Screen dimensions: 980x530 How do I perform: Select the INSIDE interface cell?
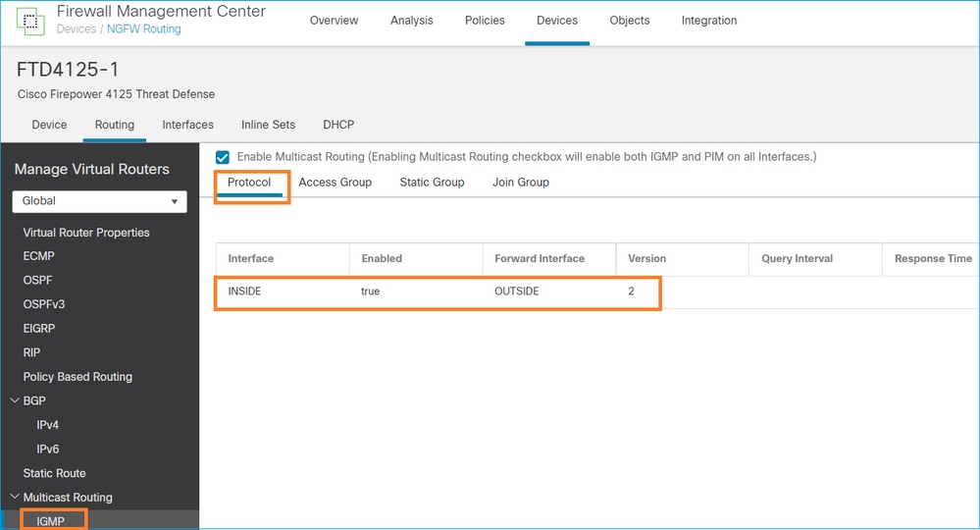pos(244,291)
